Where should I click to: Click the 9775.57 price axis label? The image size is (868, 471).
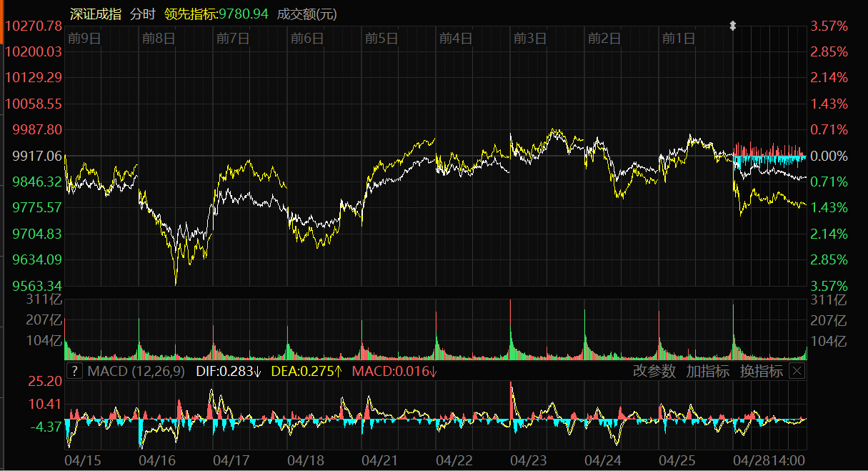pyautogui.click(x=36, y=207)
